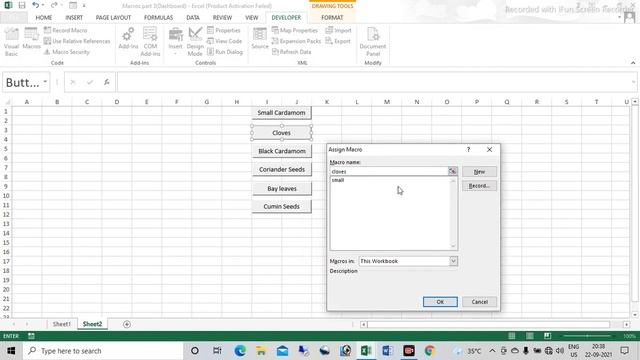This screenshot has width=640, height=360.
Task: Click the Macro name text field
Action: (x=389, y=171)
